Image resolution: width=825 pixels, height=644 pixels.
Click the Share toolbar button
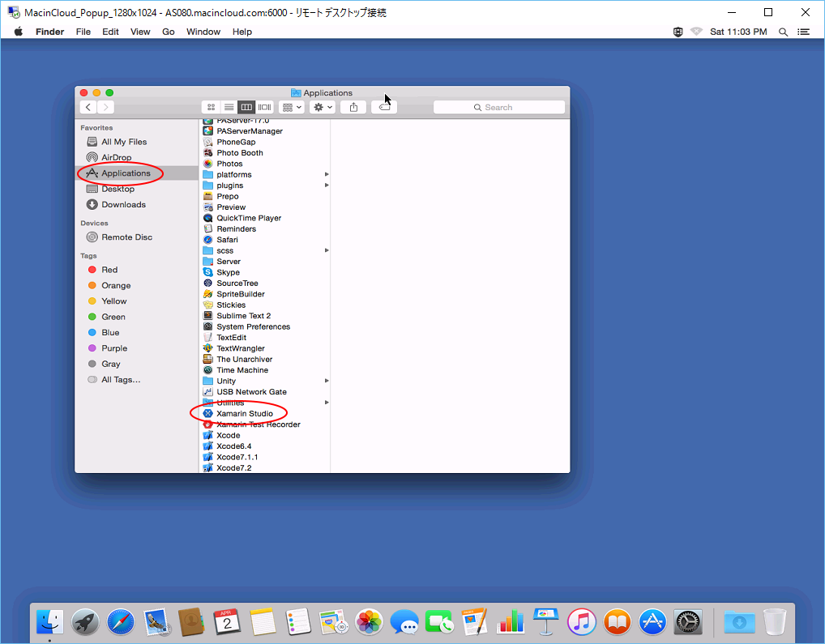tap(353, 107)
